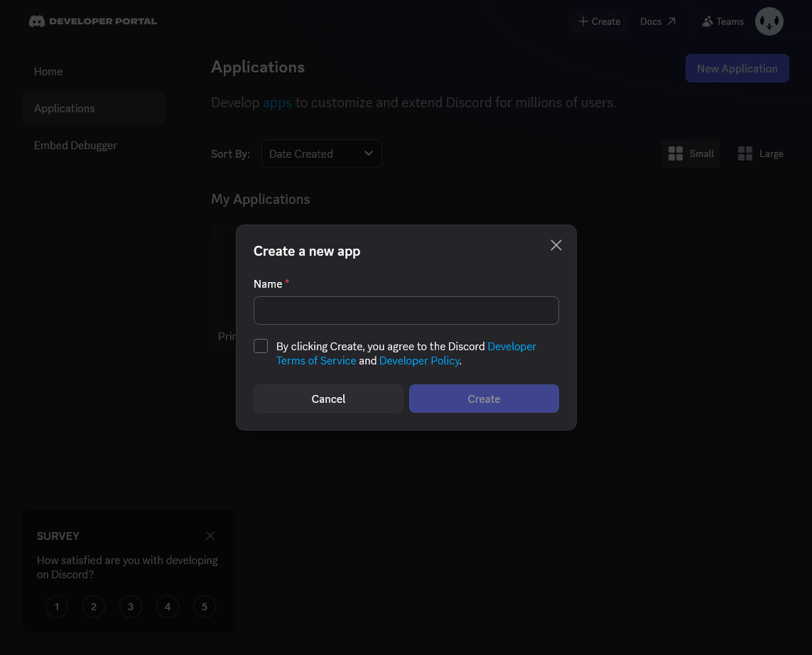
Task: Dismiss the Survey popup with X
Action: [210, 536]
